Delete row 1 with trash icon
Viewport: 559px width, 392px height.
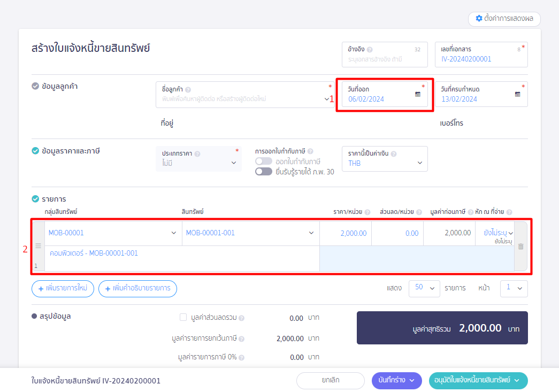point(521,247)
